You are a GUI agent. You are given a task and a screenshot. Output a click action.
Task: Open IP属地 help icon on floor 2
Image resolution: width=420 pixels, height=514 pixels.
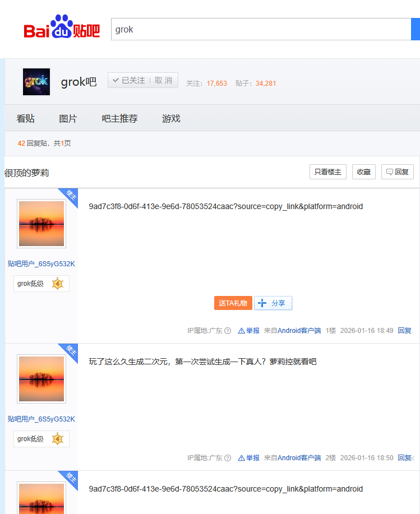[x=228, y=458]
